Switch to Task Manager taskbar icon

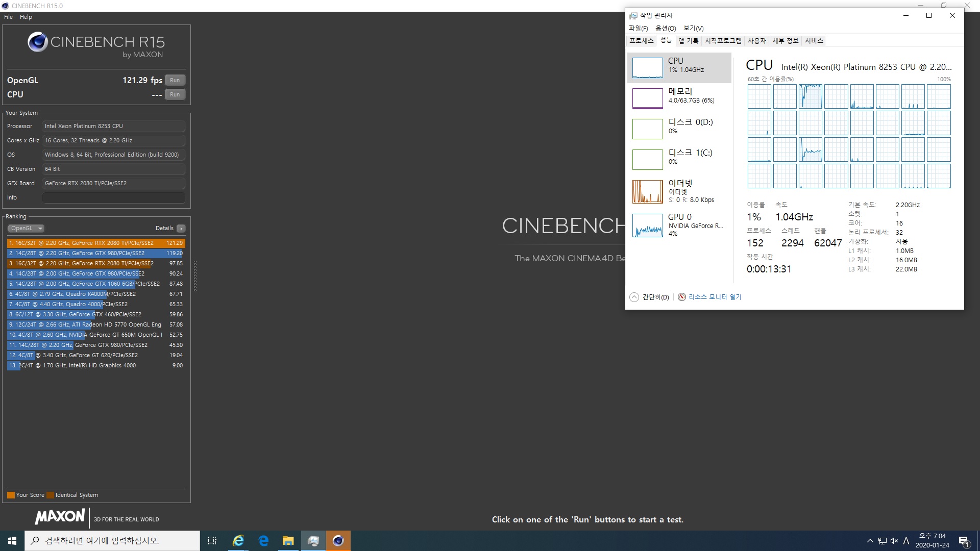point(313,541)
